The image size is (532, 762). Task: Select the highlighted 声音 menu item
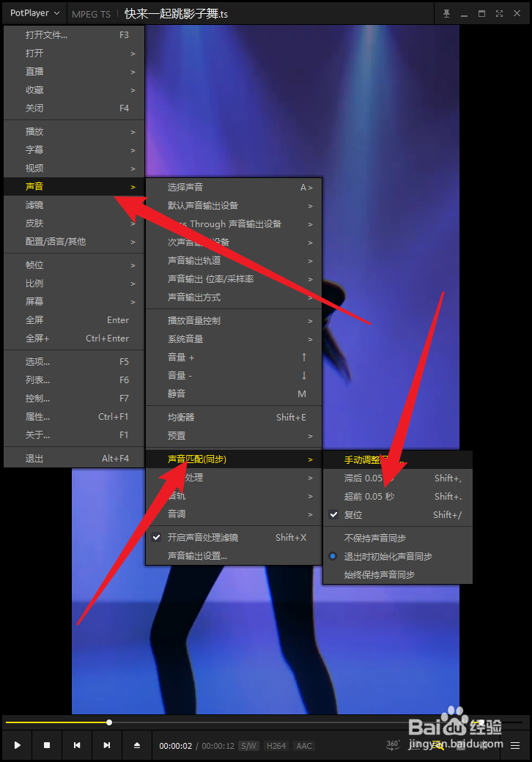click(74, 187)
